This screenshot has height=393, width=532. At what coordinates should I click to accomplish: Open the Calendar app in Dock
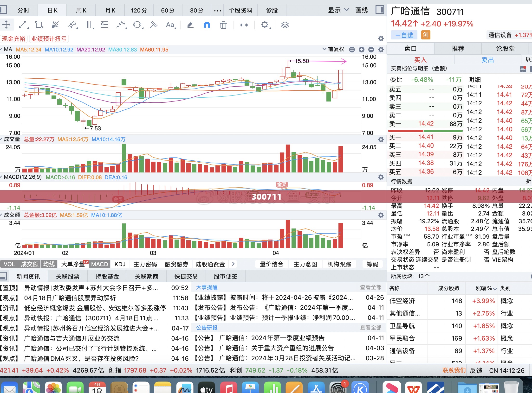(97, 388)
